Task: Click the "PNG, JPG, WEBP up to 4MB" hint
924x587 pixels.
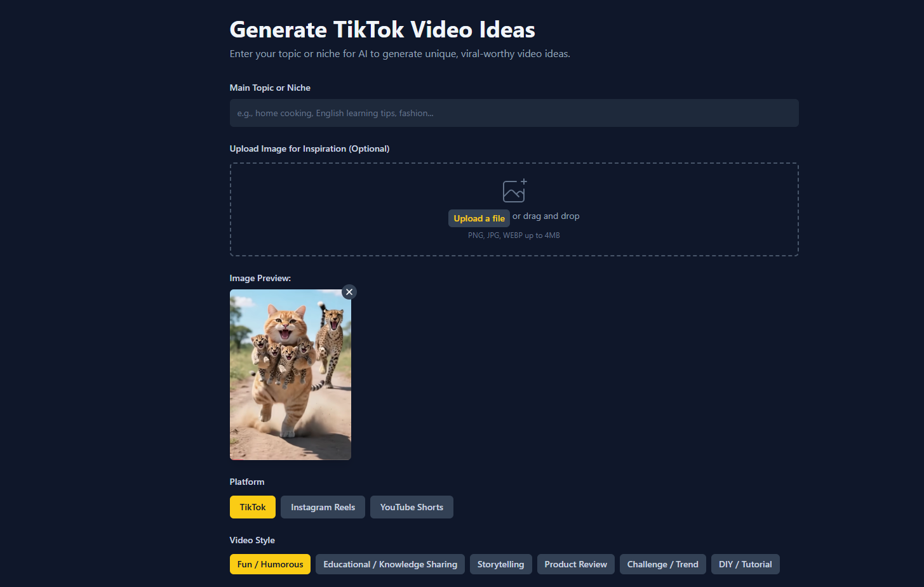Action: (x=514, y=235)
